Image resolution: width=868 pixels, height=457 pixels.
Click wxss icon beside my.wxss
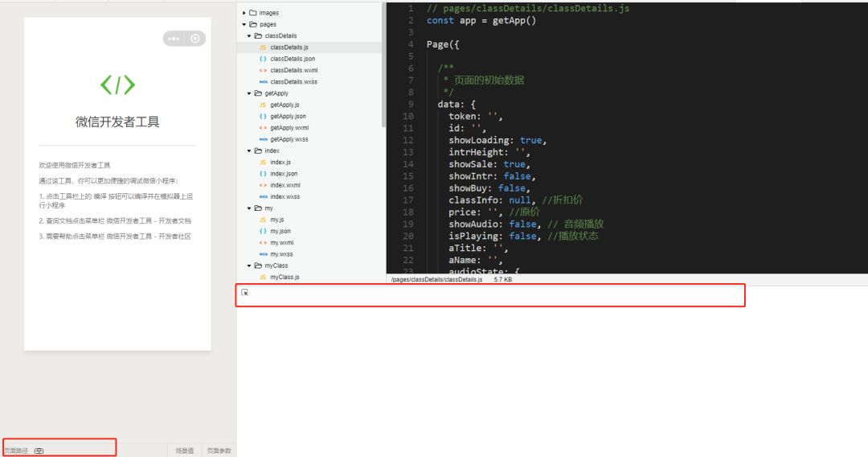[x=263, y=254]
